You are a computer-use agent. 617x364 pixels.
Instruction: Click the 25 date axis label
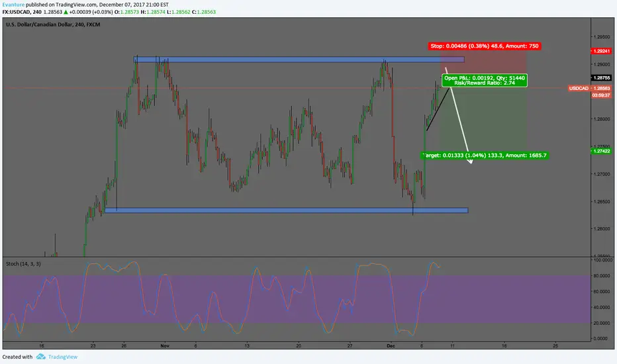tap(555, 346)
